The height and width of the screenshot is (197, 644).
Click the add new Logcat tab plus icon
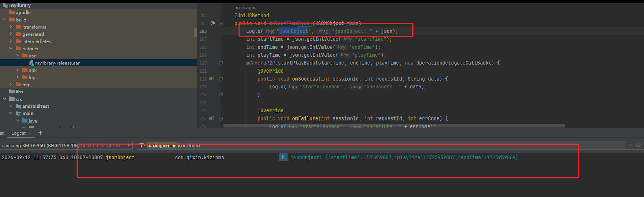click(x=40, y=133)
